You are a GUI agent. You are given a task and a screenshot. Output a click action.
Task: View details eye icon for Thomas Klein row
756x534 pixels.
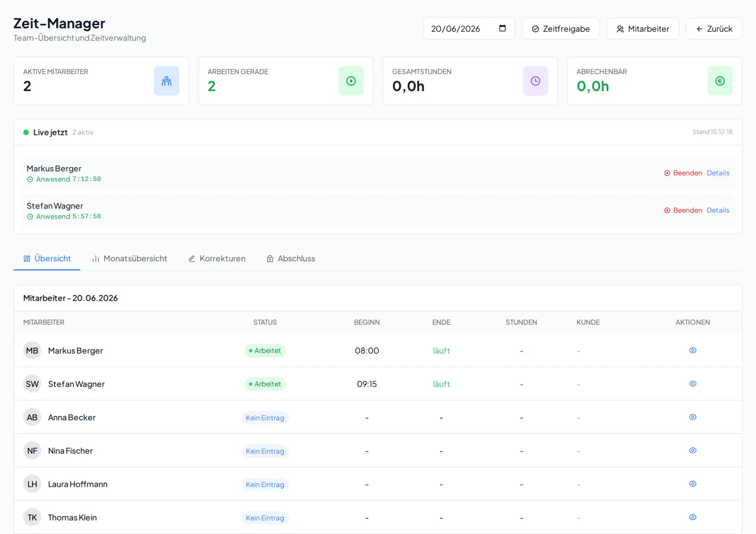pos(693,517)
